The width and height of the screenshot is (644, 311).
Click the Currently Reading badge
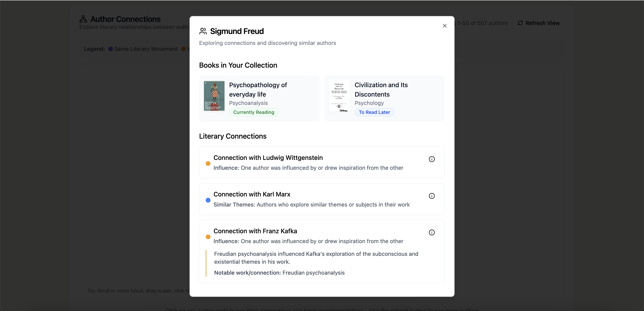[x=254, y=112]
